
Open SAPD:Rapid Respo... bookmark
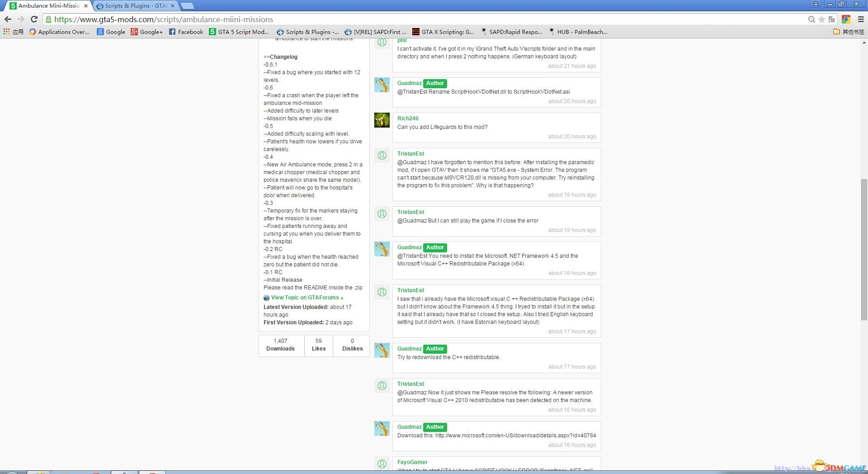(511, 32)
